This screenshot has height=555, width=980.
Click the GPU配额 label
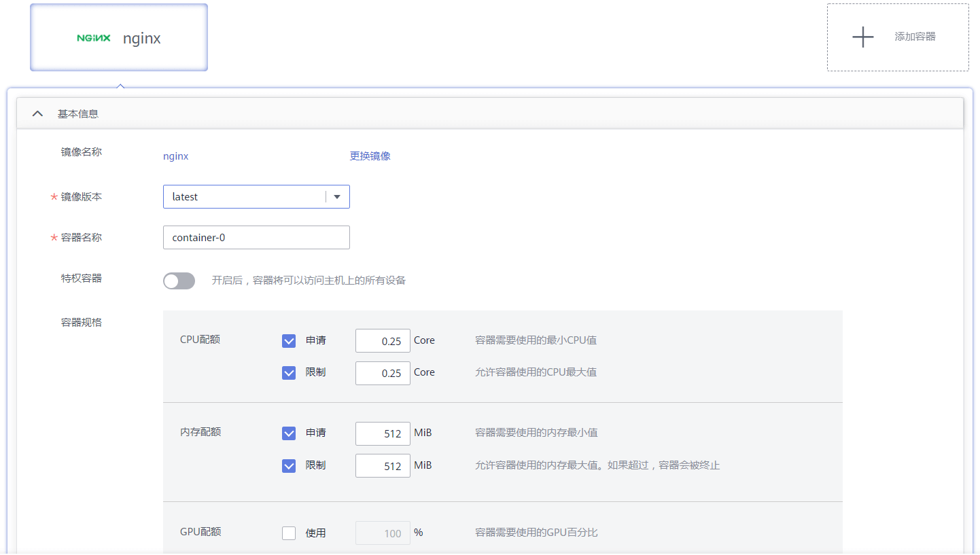200,532
